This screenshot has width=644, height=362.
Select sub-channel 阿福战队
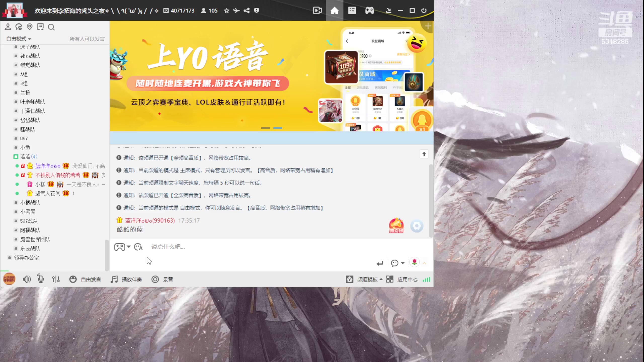pos(30,230)
